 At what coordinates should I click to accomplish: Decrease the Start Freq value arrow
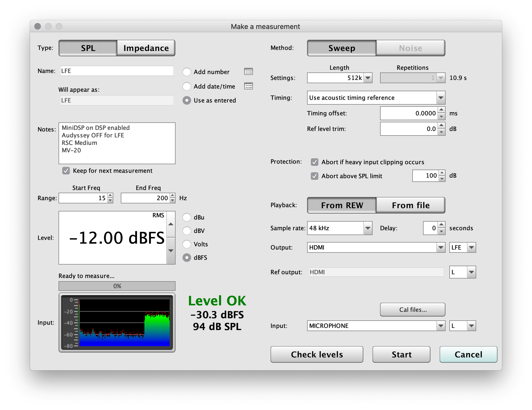(x=110, y=200)
